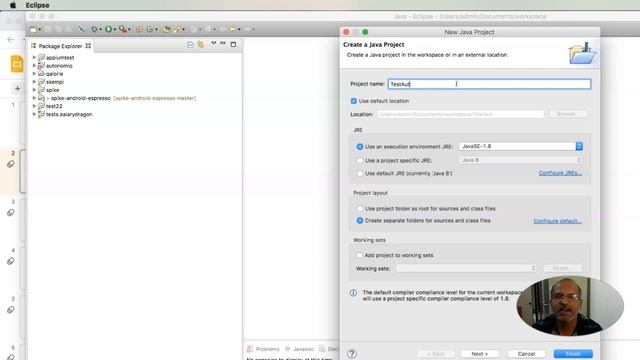
Task: Click the link icon beside slide 2
Action: click(x=11, y=164)
